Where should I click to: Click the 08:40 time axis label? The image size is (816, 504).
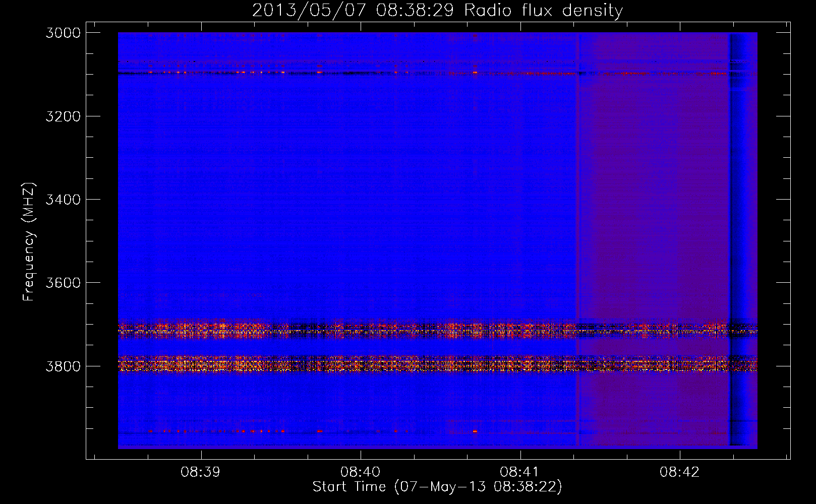(x=360, y=472)
